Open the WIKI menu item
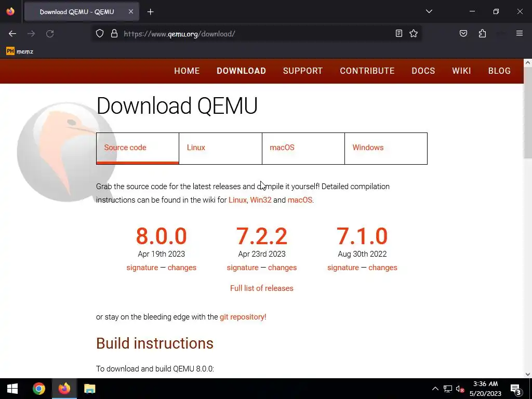Image resolution: width=532 pixels, height=399 pixels. (x=461, y=71)
